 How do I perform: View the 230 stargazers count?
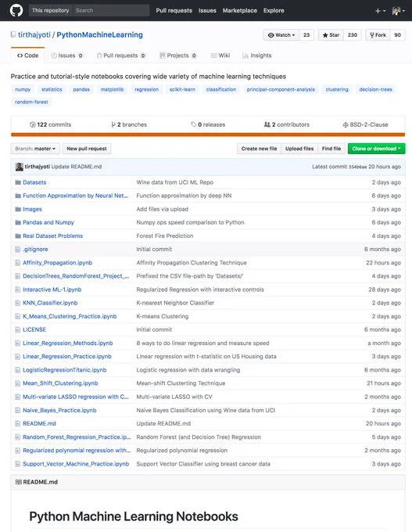coord(353,35)
